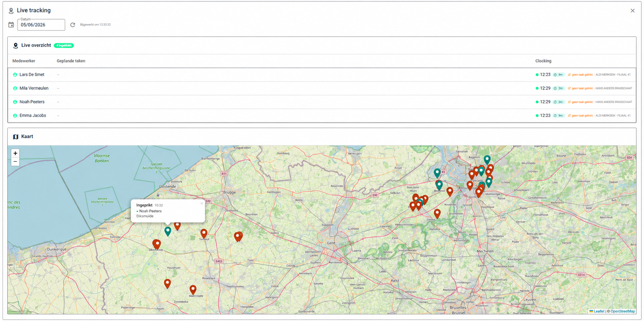This screenshot has width=644, height=321.
Task: Select the red marker at Diksmuide
Action: pyautogui.click(x=157, y=244)
